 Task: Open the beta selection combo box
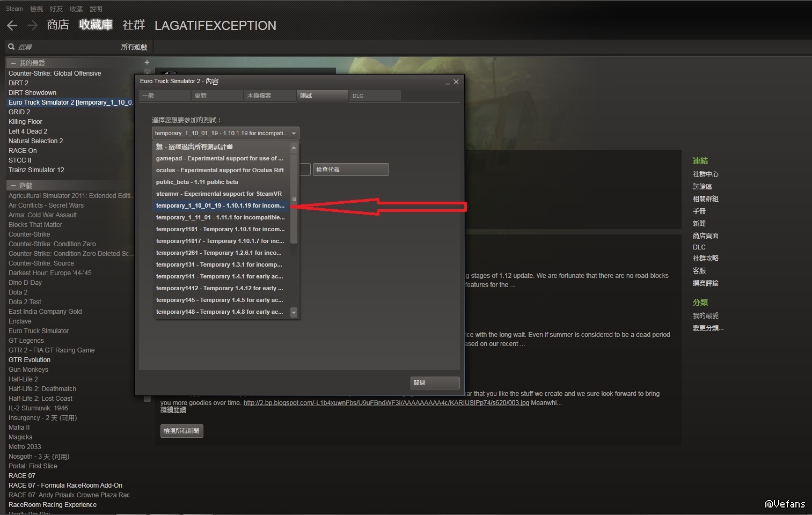[225, 133]
